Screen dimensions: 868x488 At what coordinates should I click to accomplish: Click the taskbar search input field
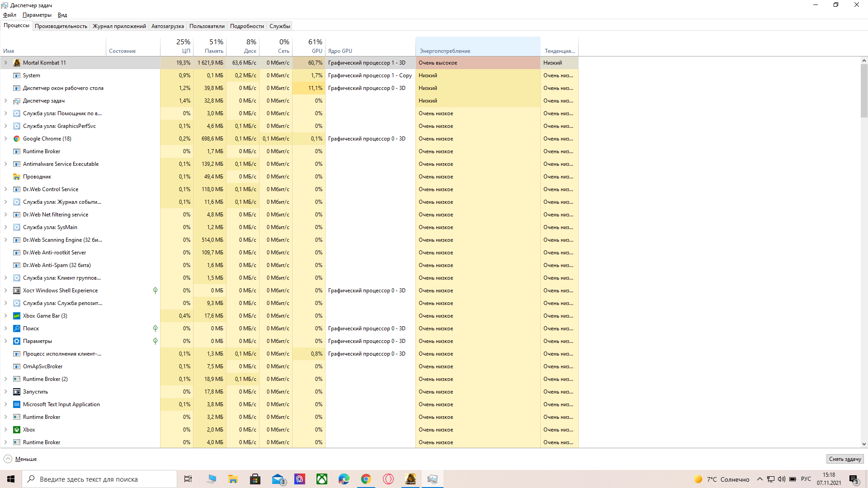coord(99,479)
